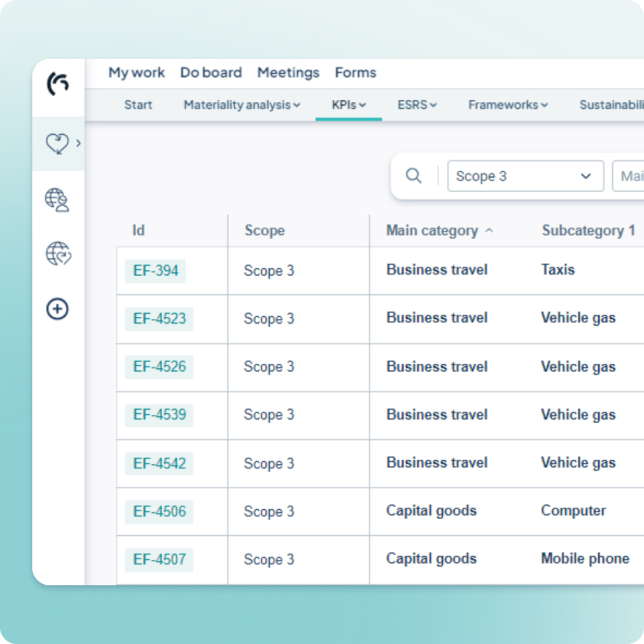Open emission factor EF-4507
This screenshot has width=644, height=644.
(159, 560)
